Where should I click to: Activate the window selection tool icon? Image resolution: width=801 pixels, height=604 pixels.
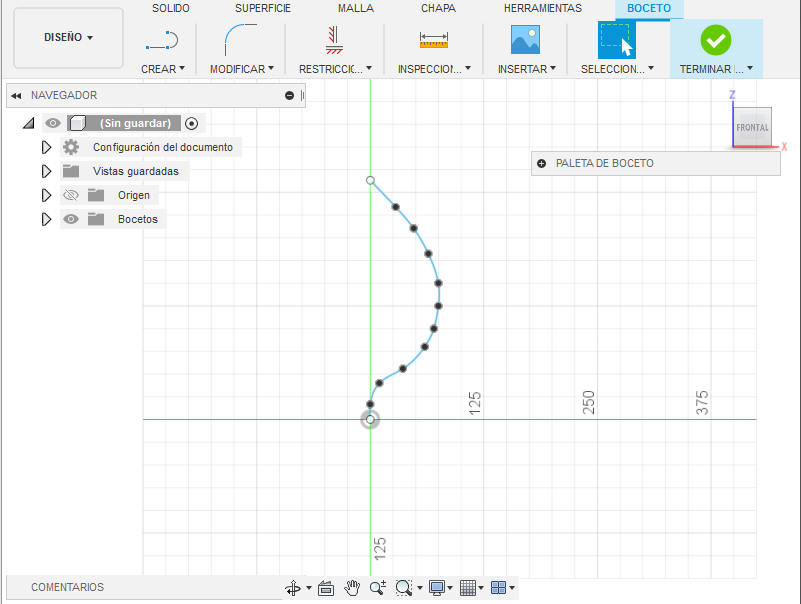coord(617,40)
